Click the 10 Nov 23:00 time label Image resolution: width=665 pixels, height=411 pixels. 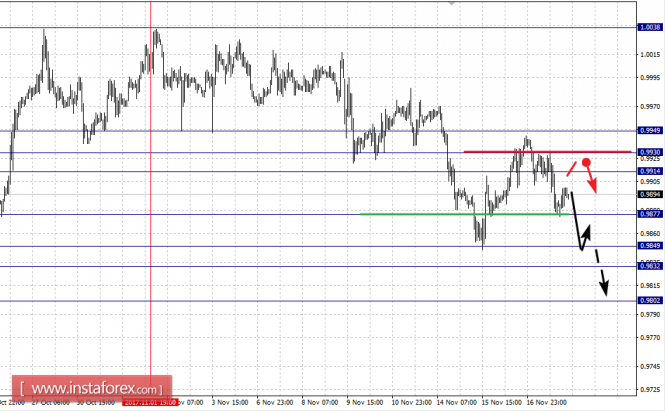411,402
